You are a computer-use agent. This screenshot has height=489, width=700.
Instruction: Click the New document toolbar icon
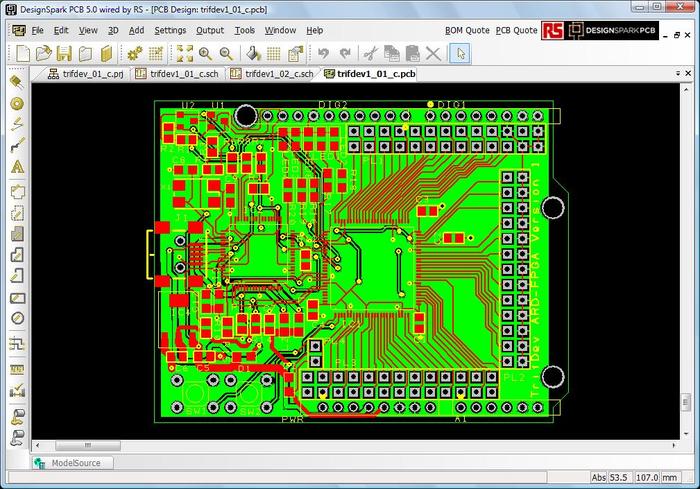pos(23,54)
